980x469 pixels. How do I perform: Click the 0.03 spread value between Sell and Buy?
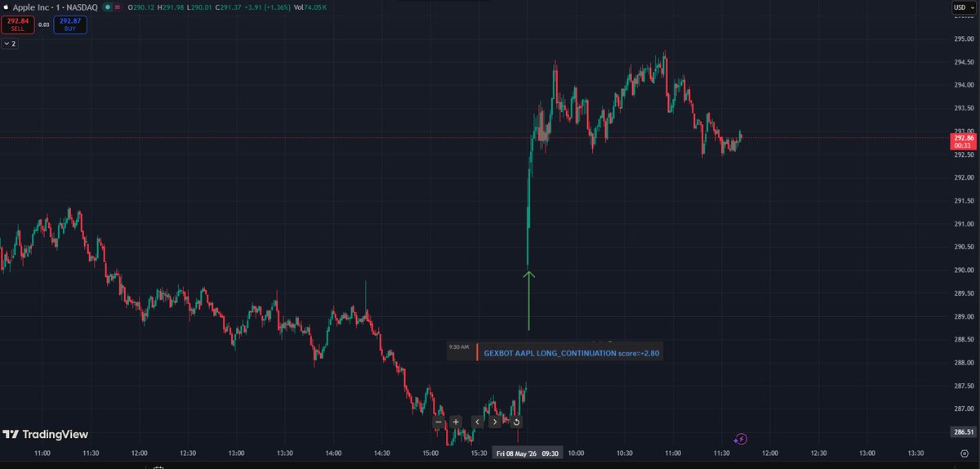click(x=44, y=25)
